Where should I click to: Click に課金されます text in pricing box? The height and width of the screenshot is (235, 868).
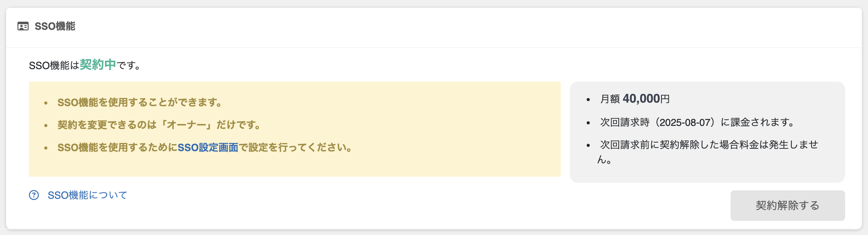coord(758,122)
